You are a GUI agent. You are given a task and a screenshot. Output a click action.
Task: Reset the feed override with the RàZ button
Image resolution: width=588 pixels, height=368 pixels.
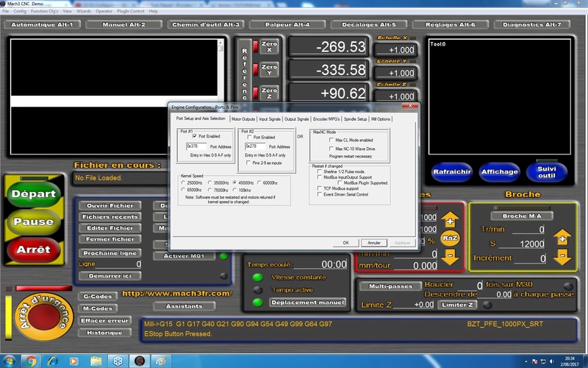click(450, 238)
